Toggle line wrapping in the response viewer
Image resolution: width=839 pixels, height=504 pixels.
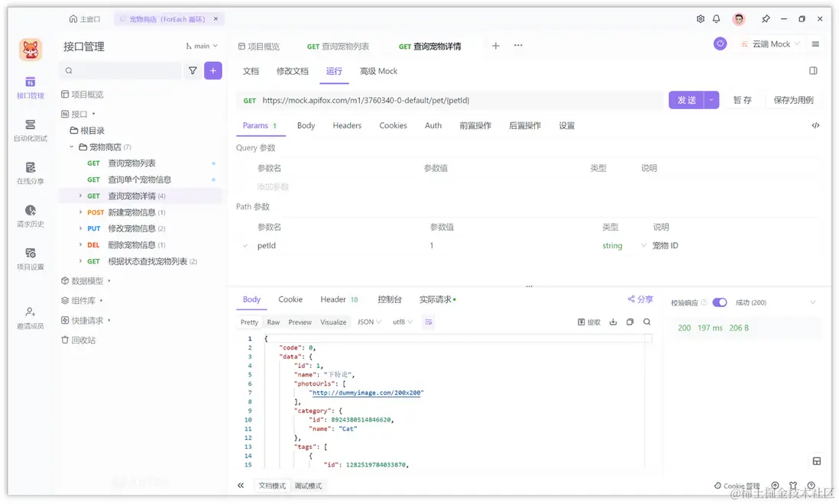point(428,321)
